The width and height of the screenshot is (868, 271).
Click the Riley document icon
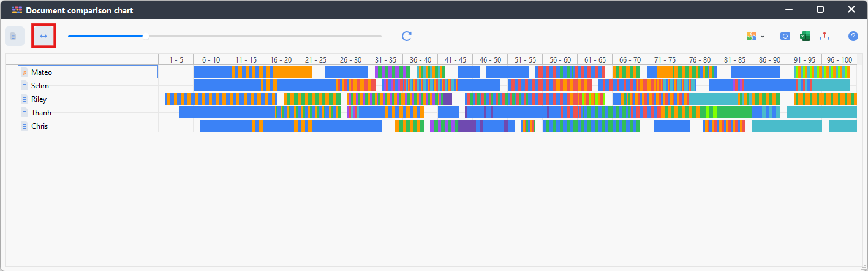tap(25, 99)
